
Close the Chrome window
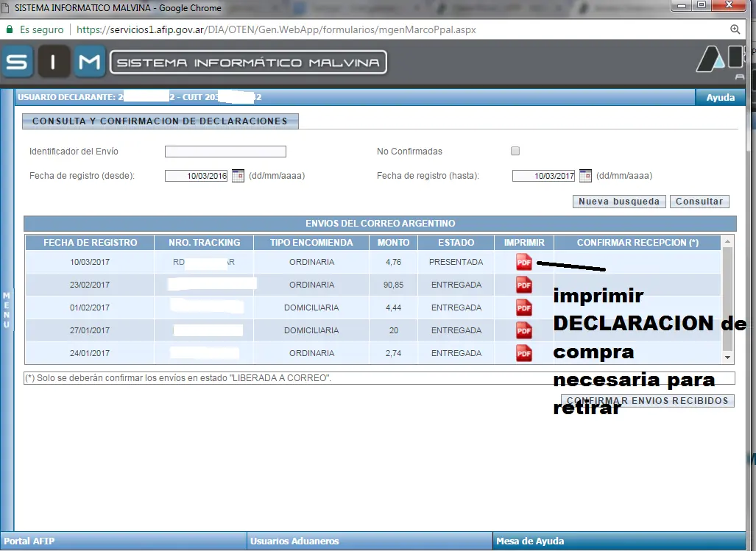tap(729, 5)
